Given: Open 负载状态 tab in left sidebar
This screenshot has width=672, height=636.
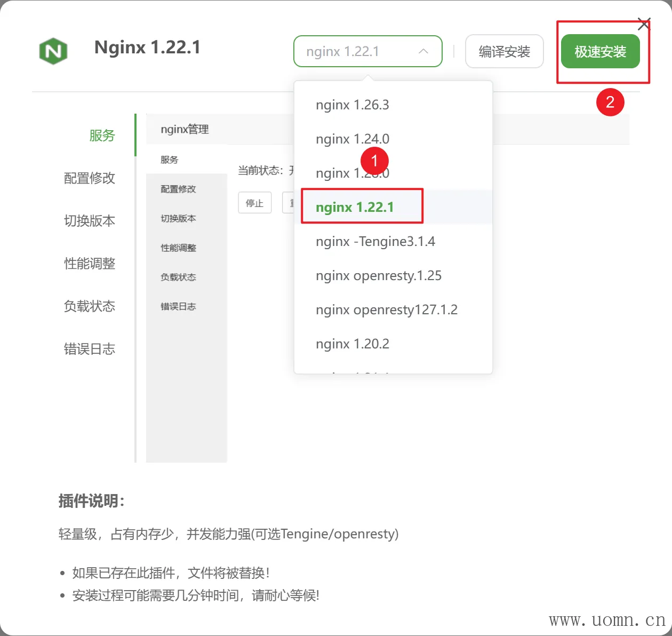Looking at the screenshot, I should click(90, 306).
